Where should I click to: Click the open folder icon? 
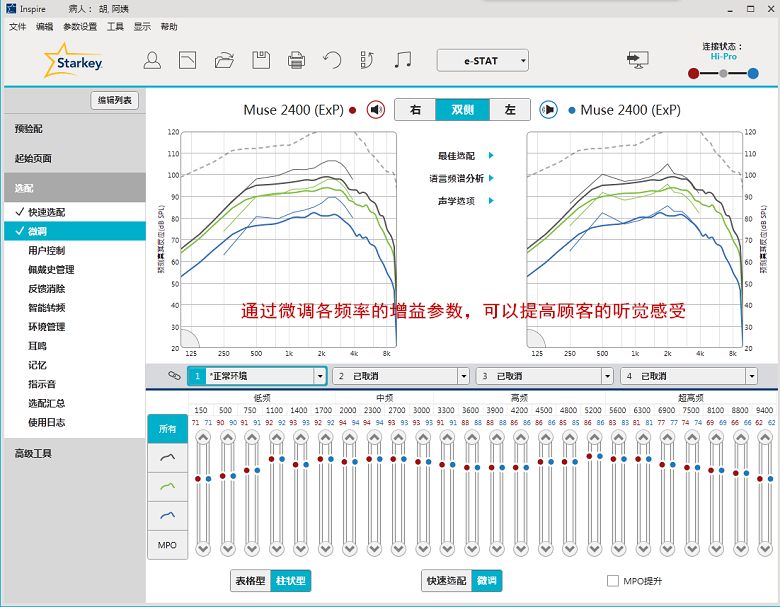pyautogui.click(x=224, y=61)
